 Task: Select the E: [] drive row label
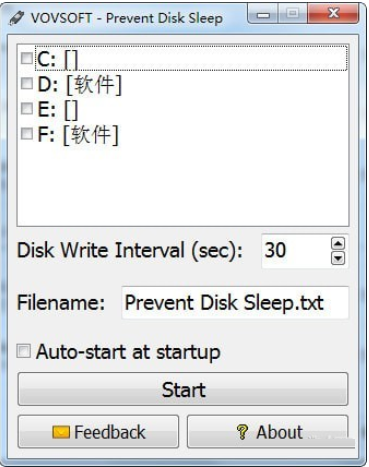[57, 110]
